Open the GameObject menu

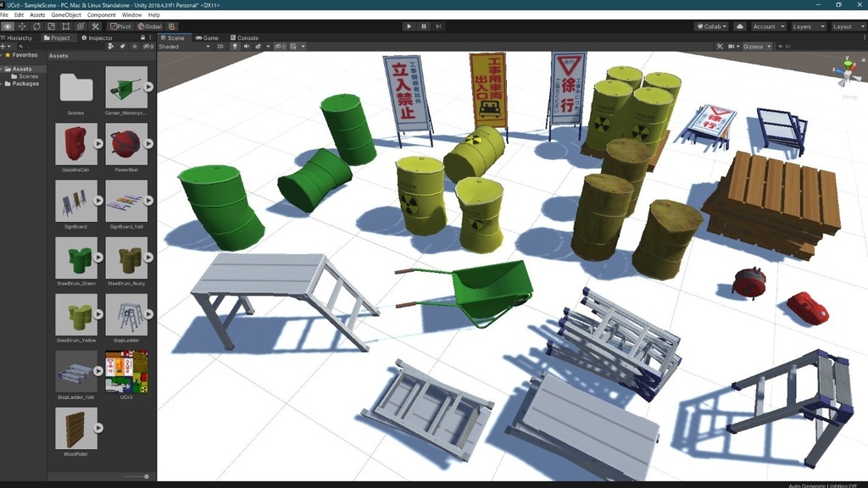(x=66, y=15)
